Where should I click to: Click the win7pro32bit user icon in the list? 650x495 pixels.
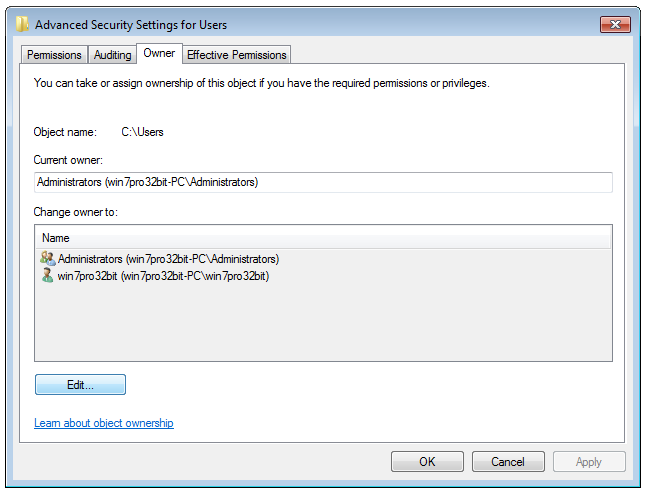[x=47, y=275]
